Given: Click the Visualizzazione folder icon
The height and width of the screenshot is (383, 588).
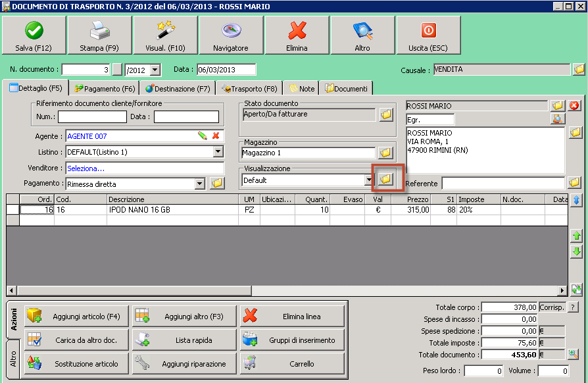Looking at the screenshot, I should click(x=385, y=179).
